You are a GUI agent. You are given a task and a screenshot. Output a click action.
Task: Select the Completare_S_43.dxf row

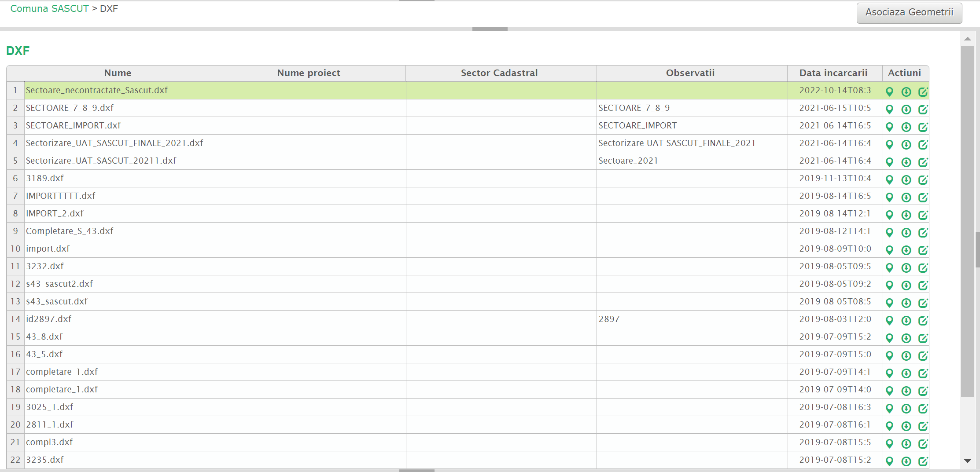tap(70, 231)
